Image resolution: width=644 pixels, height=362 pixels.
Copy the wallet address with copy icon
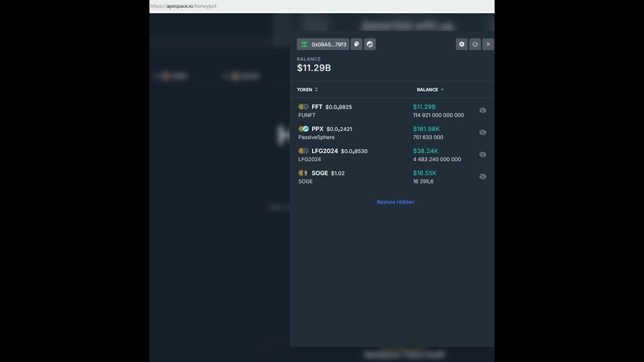pos(356,44)
